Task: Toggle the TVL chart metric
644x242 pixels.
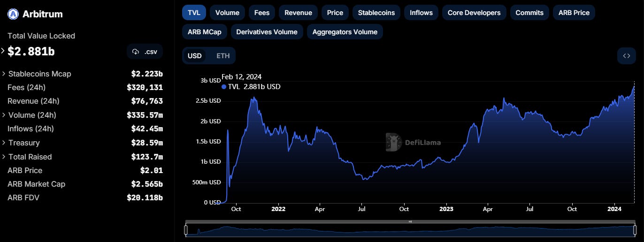Action: 194,13
